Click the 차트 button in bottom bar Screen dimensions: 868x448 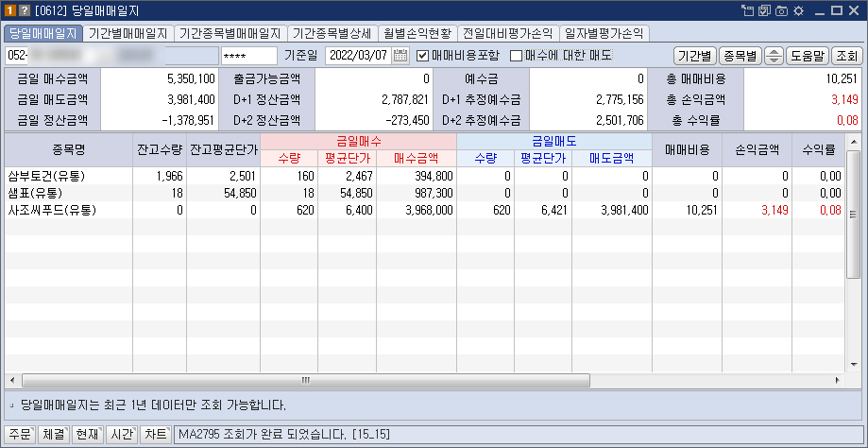155,435
